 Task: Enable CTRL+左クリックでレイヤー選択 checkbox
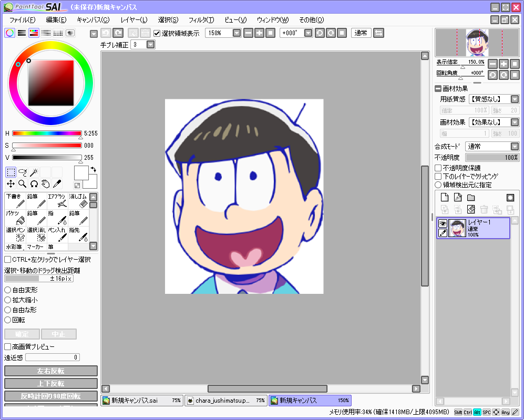(x=8, y=259)
